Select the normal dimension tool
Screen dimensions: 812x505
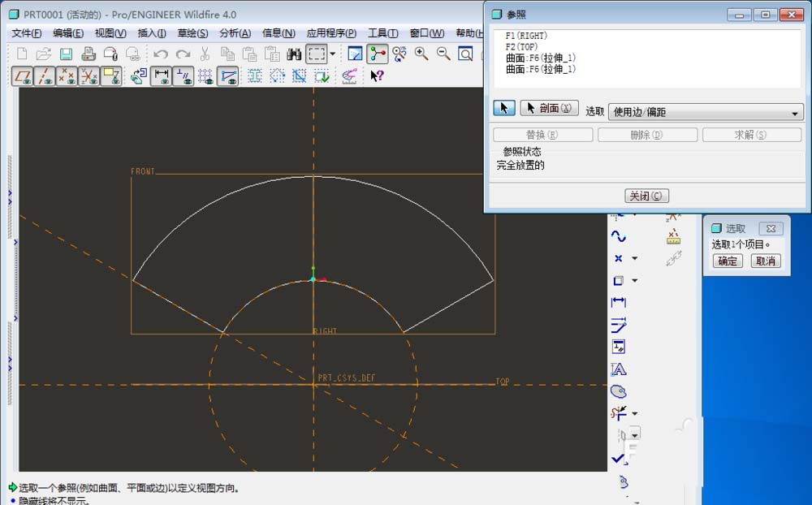point(618,302)
